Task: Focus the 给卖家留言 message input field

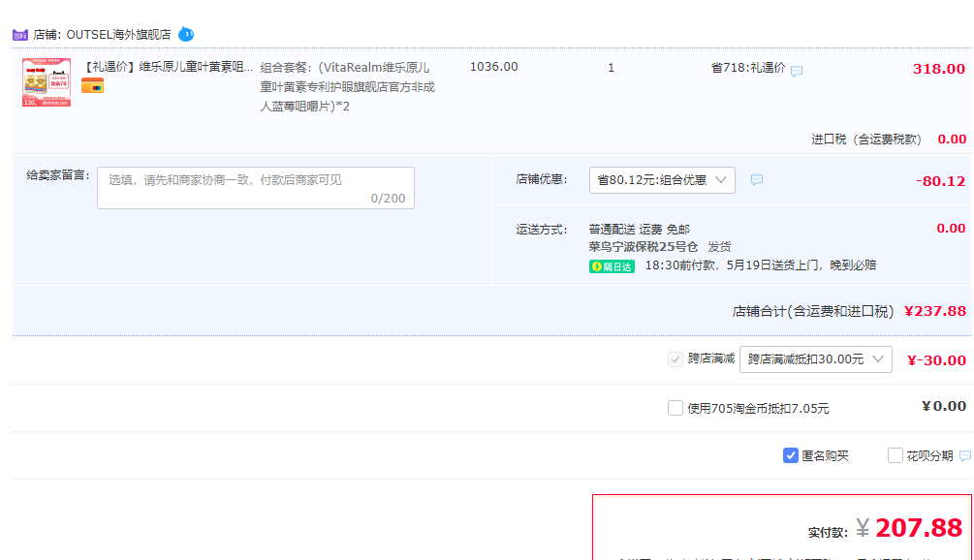Action: [256, 188]
